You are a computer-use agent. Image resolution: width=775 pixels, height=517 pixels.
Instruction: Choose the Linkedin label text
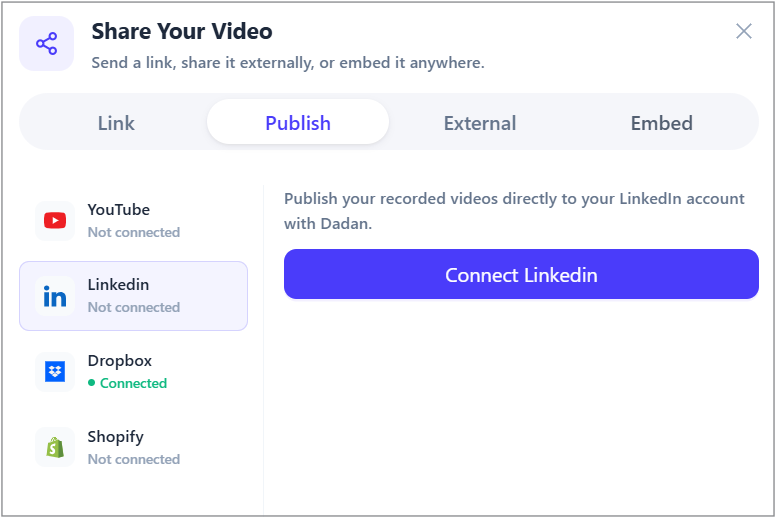click(118, 285)
